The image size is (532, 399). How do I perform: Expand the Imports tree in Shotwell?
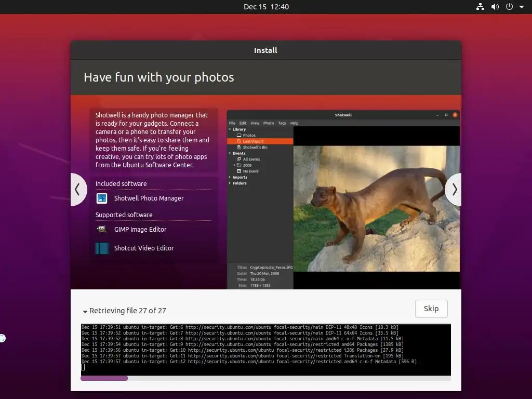coord(230,177)
